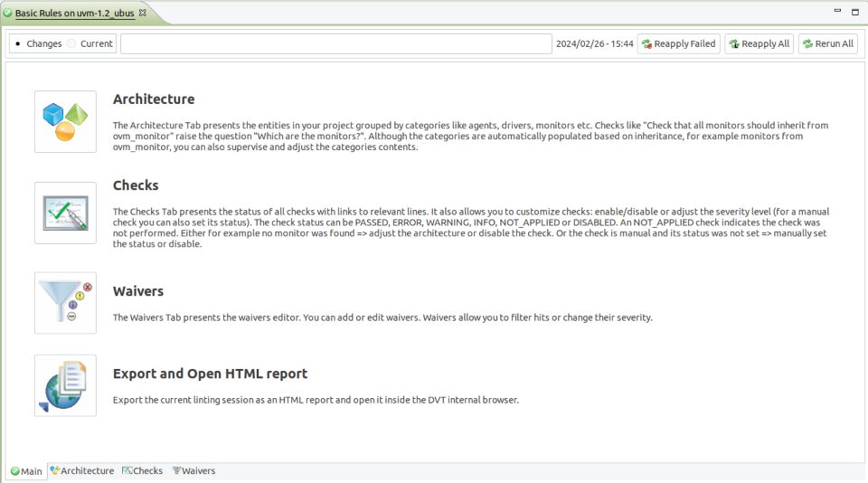This screenshot has width=868, height=483.
Task: Click the Export HTML report globe icon
Action: click(x=65, y=385)
